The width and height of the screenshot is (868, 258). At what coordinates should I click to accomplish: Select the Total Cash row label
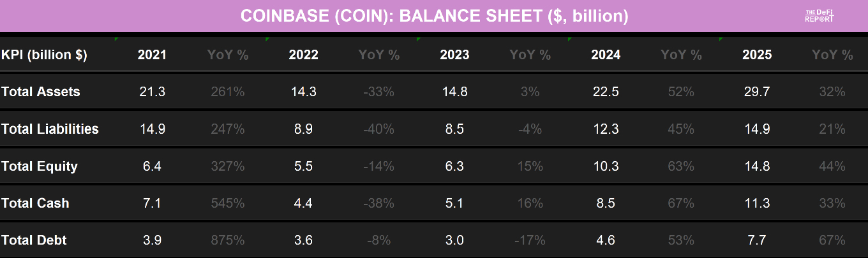tap(36, 203)
